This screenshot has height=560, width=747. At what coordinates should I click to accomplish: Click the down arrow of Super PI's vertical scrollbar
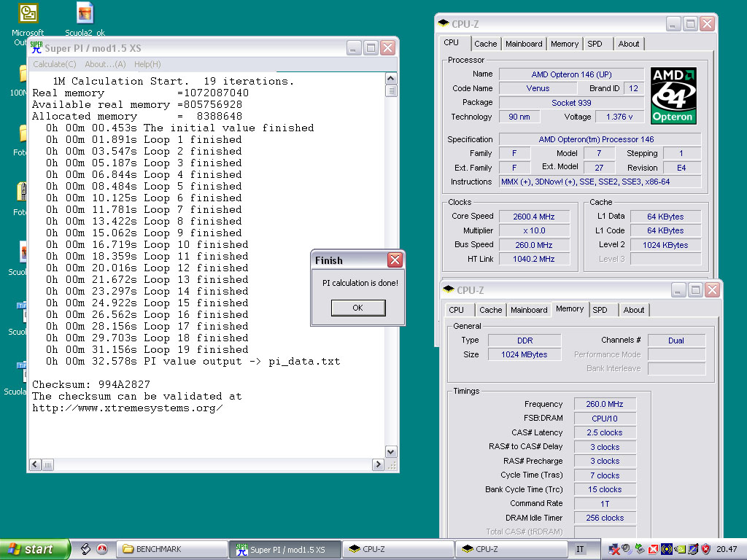pos(391,452)
